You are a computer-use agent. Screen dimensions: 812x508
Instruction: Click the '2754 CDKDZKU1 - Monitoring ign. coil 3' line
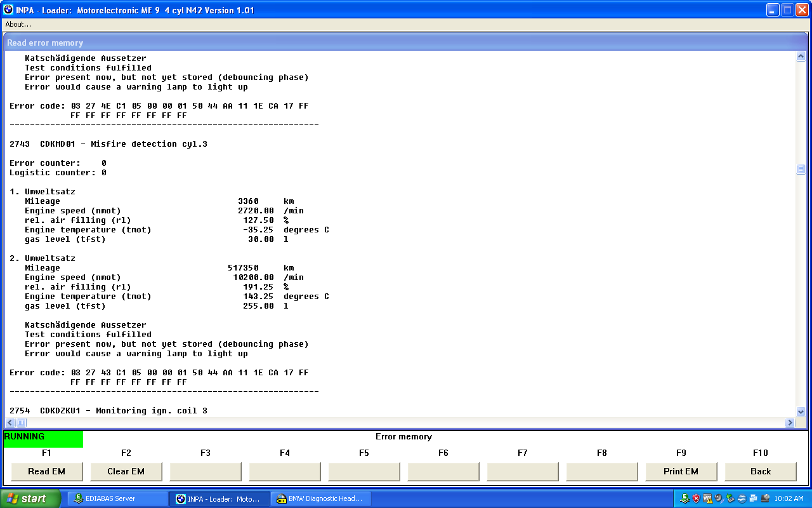tap(108, 411)
